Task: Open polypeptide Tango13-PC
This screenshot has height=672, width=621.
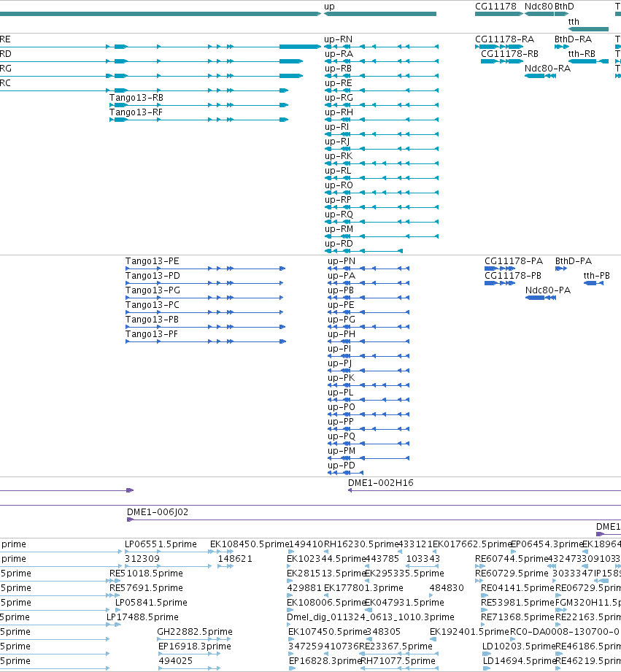Action: [x=152, y=305]
